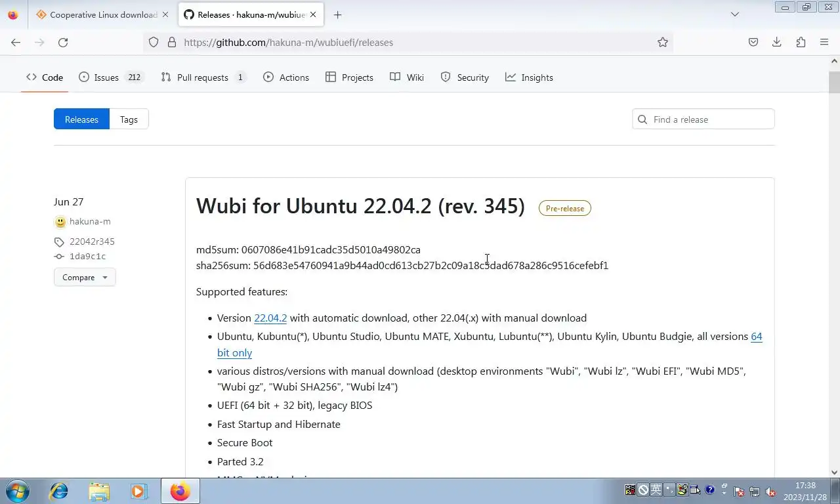Open the Projects tab

tap(349, 77)
